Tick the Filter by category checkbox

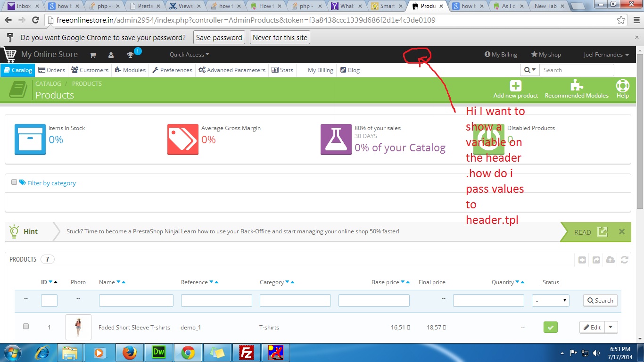[x=14, y=182]
